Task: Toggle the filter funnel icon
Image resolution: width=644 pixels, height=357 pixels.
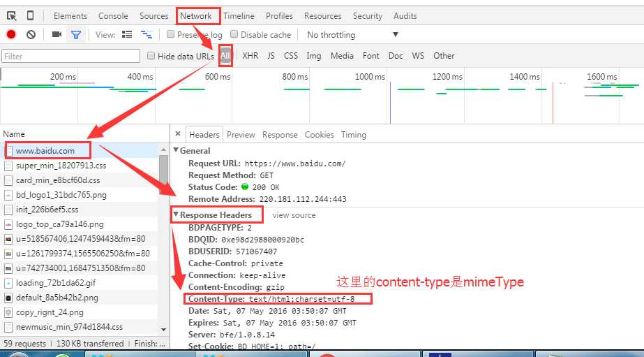Action: (x=76, y=34)
